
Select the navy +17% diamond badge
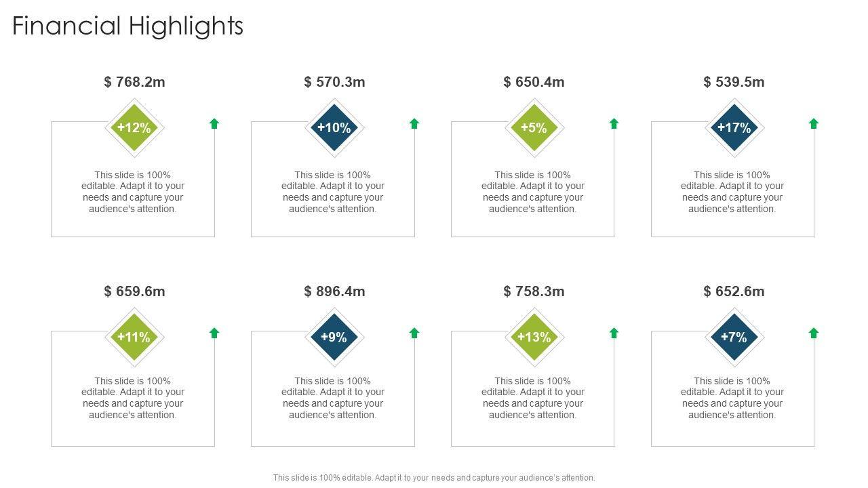click(x=734, y=127)
